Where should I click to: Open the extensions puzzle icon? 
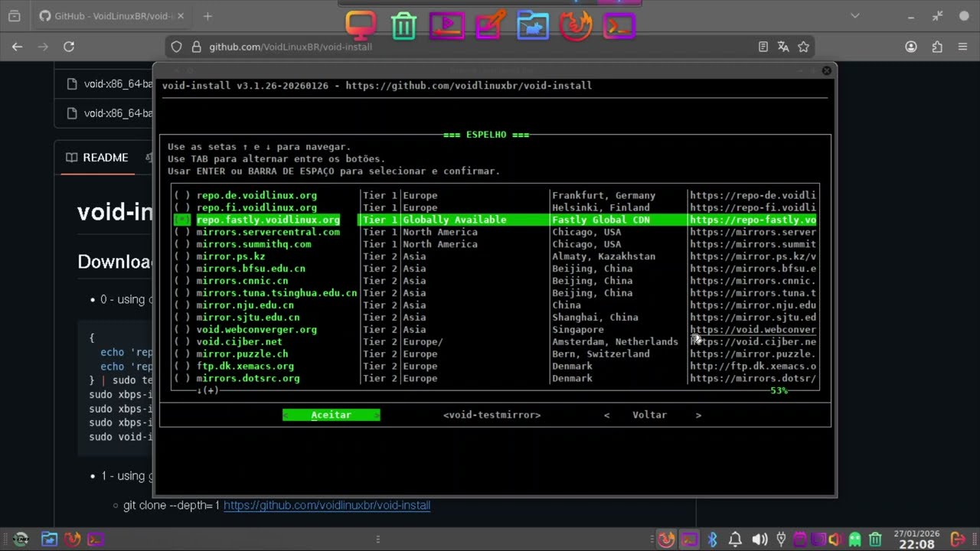click(x=937, y=47)
